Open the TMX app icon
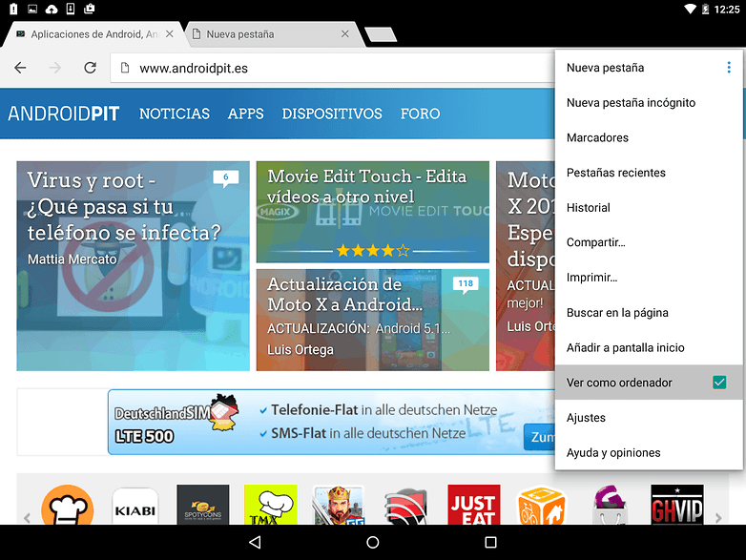Screen dimensions: 746x560 coord(270,505)
